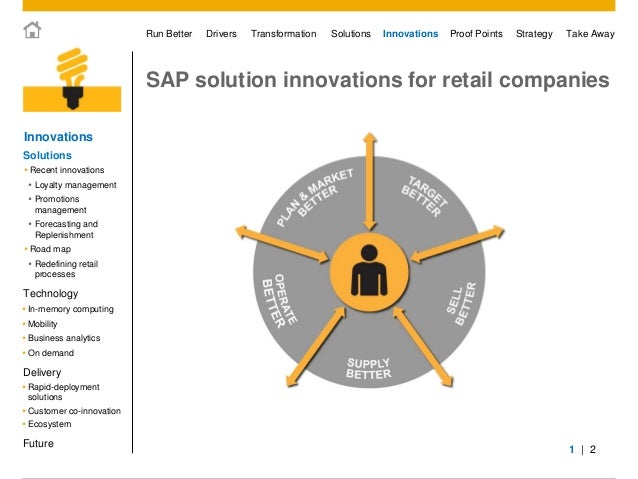
Task: Click the Operate Better segment
Action: (280, 300)
